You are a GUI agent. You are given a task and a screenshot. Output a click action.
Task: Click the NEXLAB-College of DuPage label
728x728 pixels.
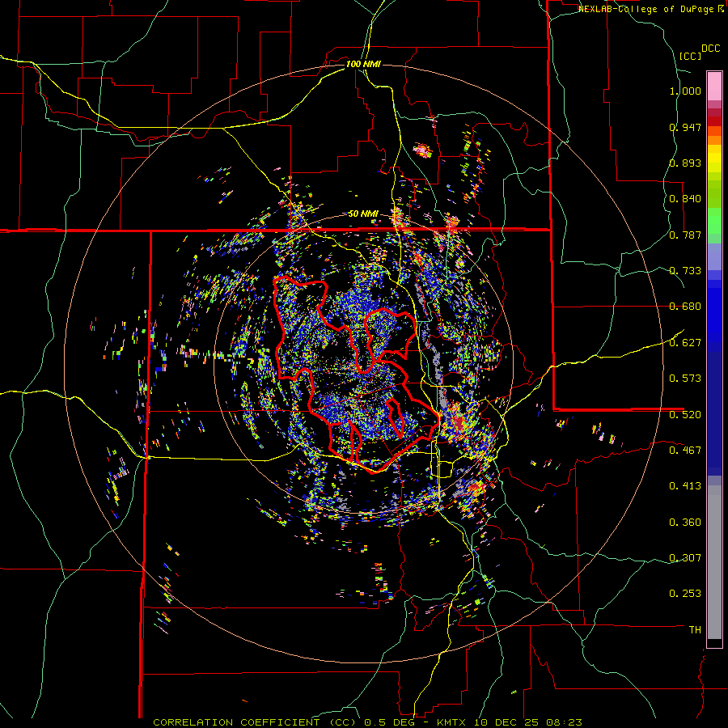point(646,9)
